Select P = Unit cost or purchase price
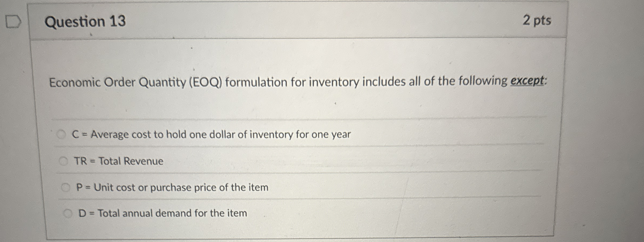Viewport: 644px width, 242px height. coord(66,187)
